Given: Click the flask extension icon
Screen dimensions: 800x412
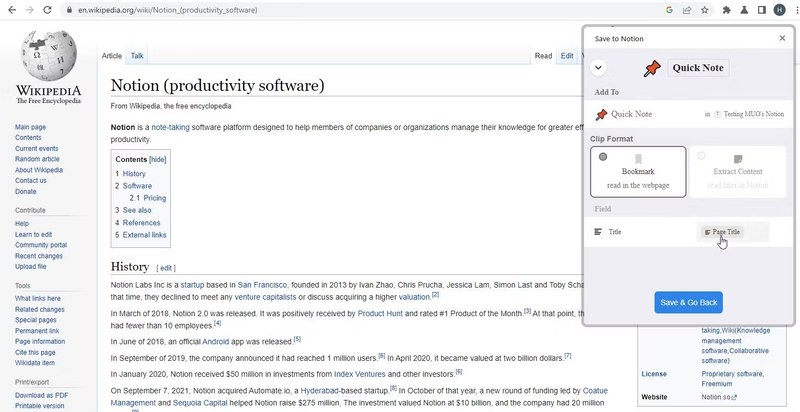Looking at the screenshot, I should click(x=744, y=10).
